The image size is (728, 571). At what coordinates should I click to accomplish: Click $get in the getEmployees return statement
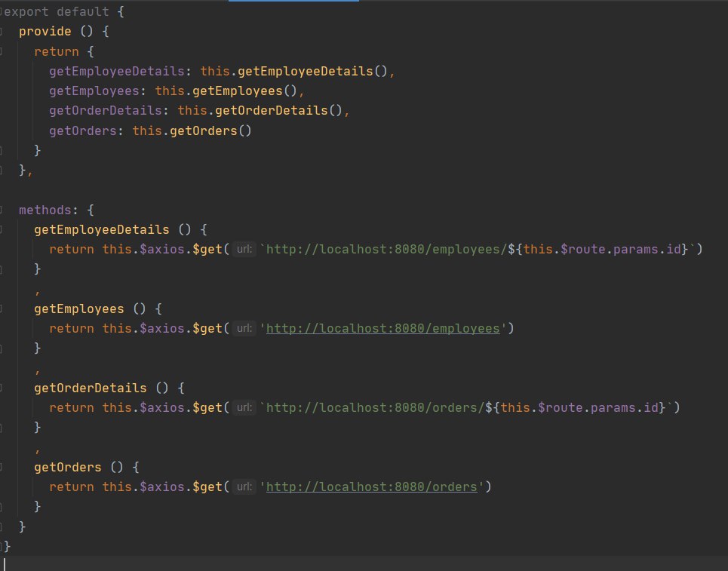pyautogui.click(x=207, y=329)
